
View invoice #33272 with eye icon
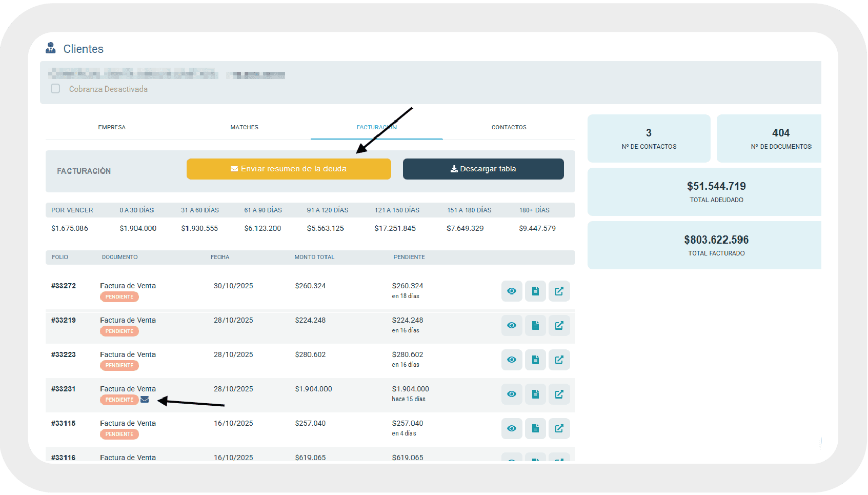click(512, 291)
